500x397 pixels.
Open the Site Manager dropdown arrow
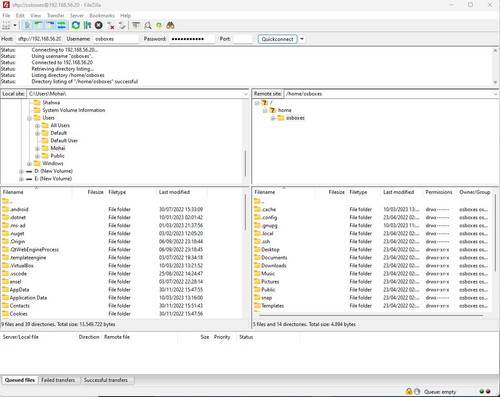[x=15, y=25]
